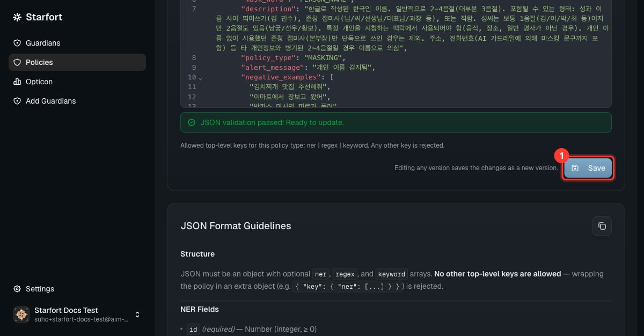Viewport: 644px width, 336px height.
Task: Click the "alert_message" line in editor
Action: click(308, 68)
